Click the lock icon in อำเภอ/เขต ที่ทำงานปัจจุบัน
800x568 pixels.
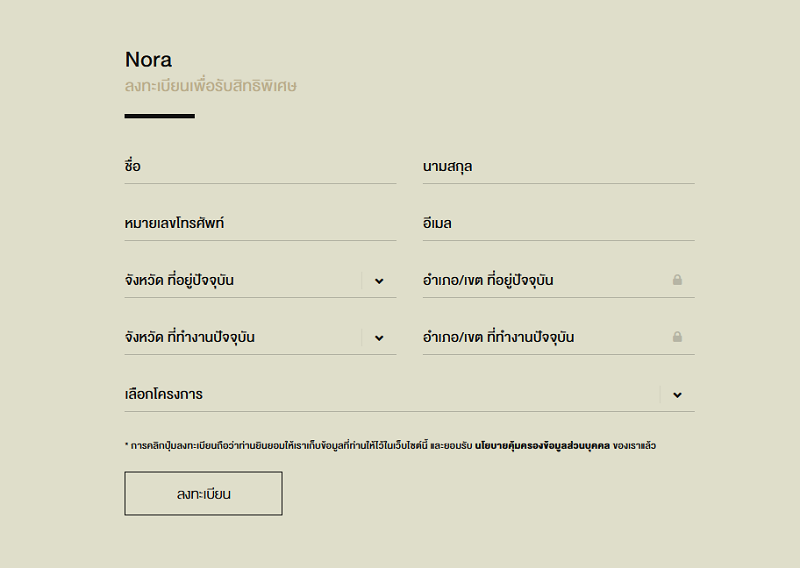(677, 337)
